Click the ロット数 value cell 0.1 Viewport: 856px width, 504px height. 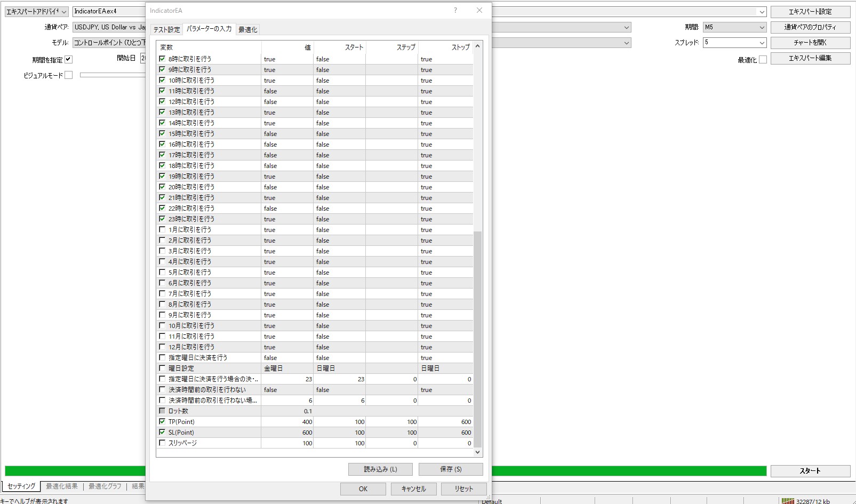pyautogui.click(x=287, y=411)
